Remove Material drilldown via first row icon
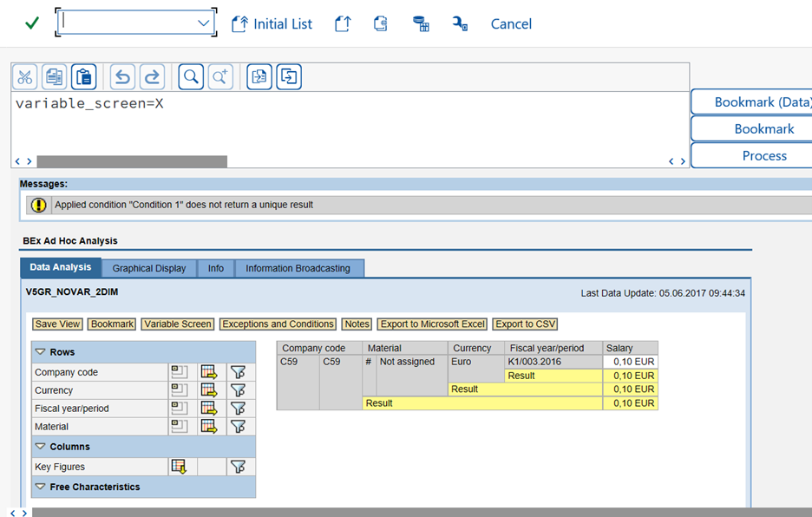 click(180, 426)
